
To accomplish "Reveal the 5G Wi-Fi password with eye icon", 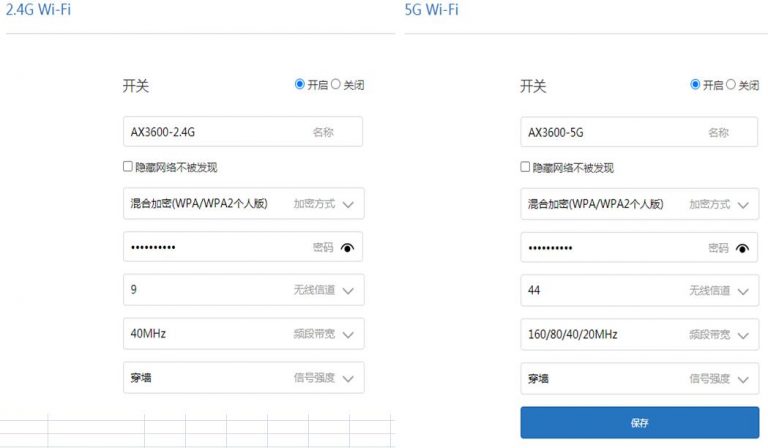I will (743, 248).
